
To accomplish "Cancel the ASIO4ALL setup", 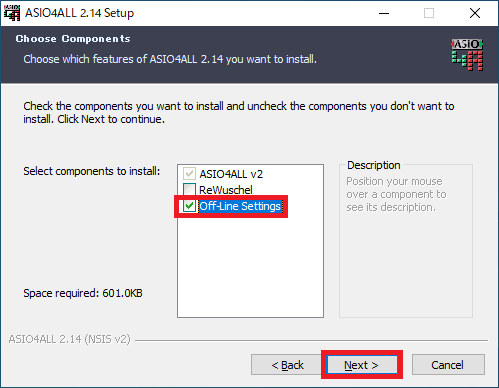I will 448,365.
